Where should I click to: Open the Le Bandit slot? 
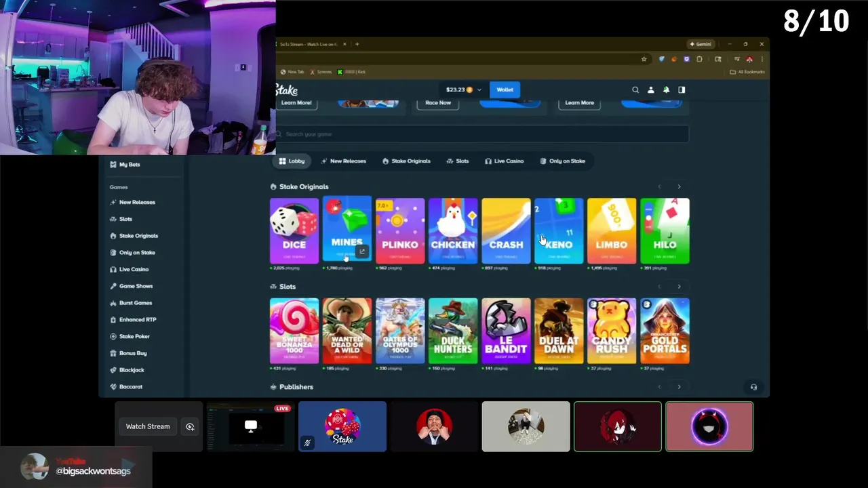tap(506, 331)
